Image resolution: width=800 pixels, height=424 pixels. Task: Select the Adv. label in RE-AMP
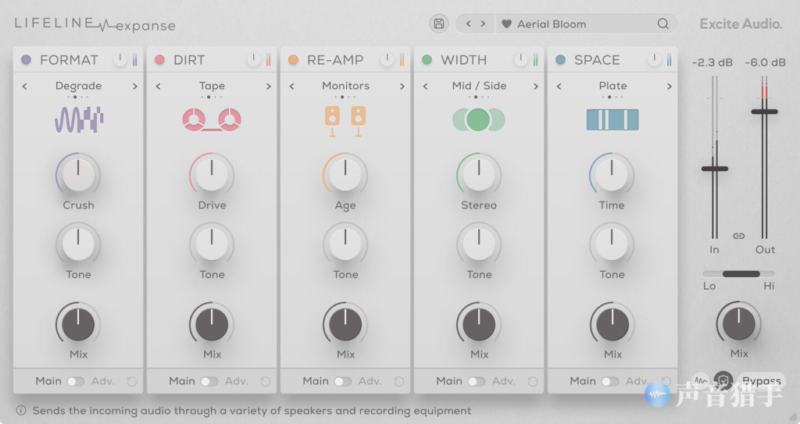point(370,381)
